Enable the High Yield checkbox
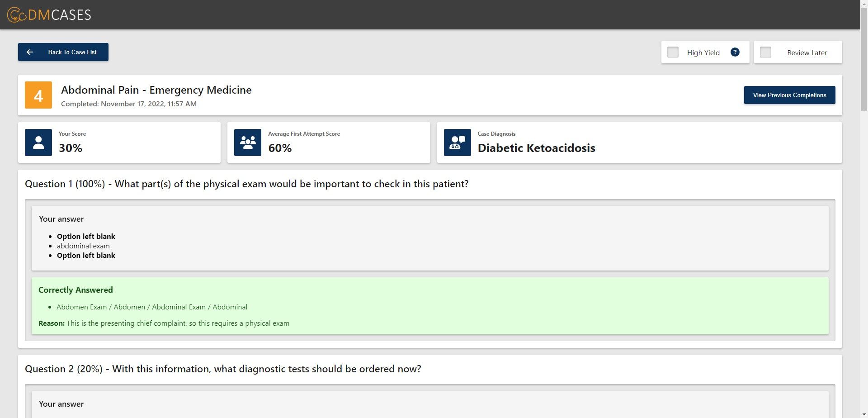Viewport: 868px width, 418px height. 673,52
